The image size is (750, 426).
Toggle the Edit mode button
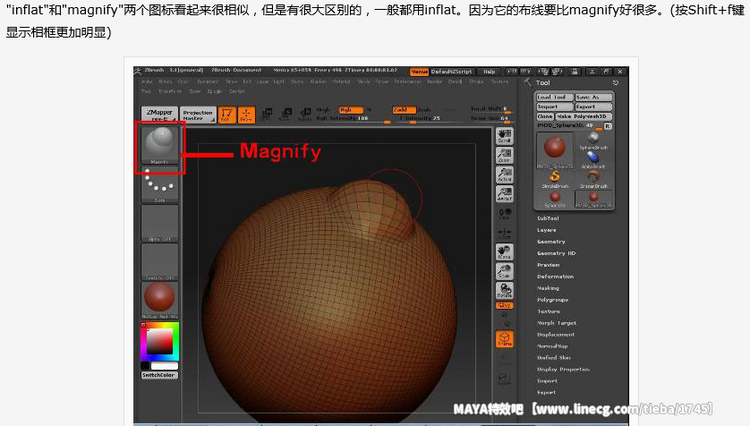(227, 115)
